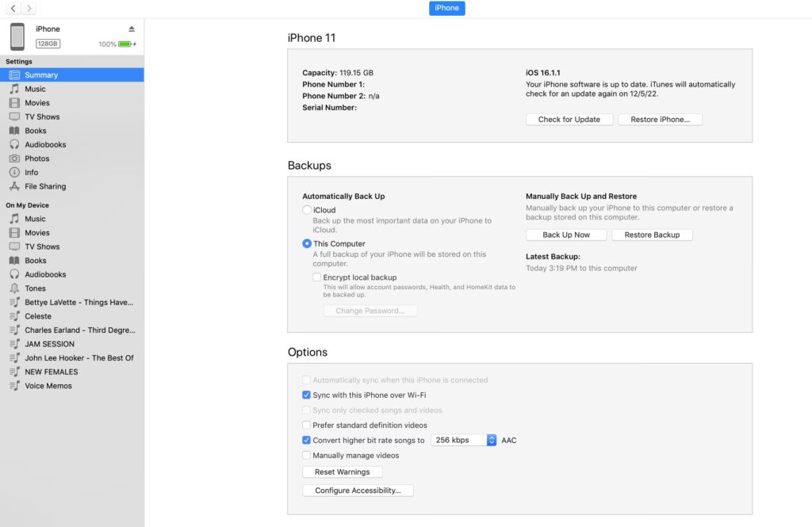The height and width of the screenshot is (527, 812).
Task: Enable Encrypt local backup checkbox
Action: (x=317, y=277)
